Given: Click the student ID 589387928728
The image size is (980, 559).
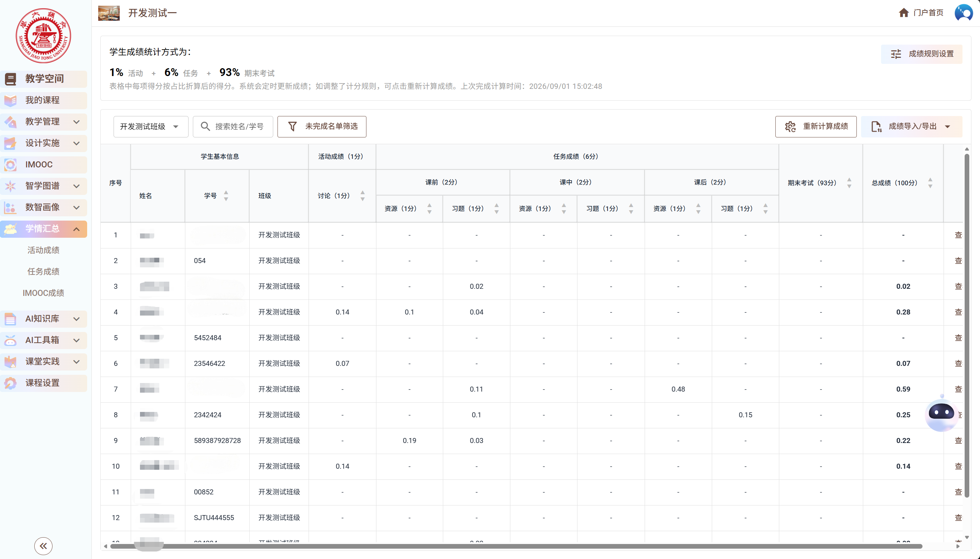Looking at the screenshot, I should (x=217, y=441).
